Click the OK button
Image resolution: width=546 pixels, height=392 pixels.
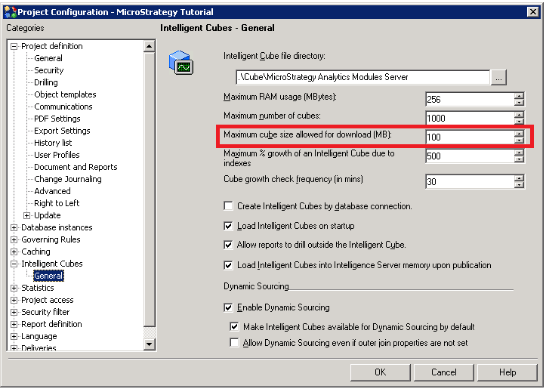pyautogui.click(x=381, y=372)
